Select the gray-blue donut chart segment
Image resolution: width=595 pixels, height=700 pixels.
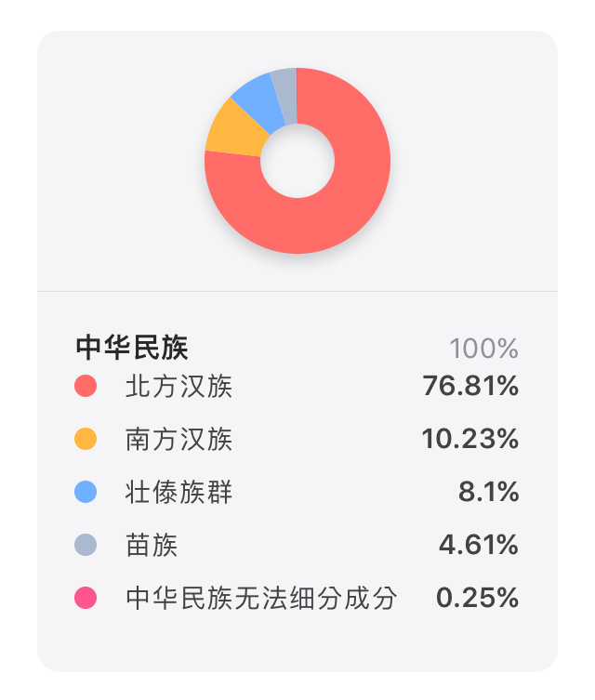click(285, 95)
